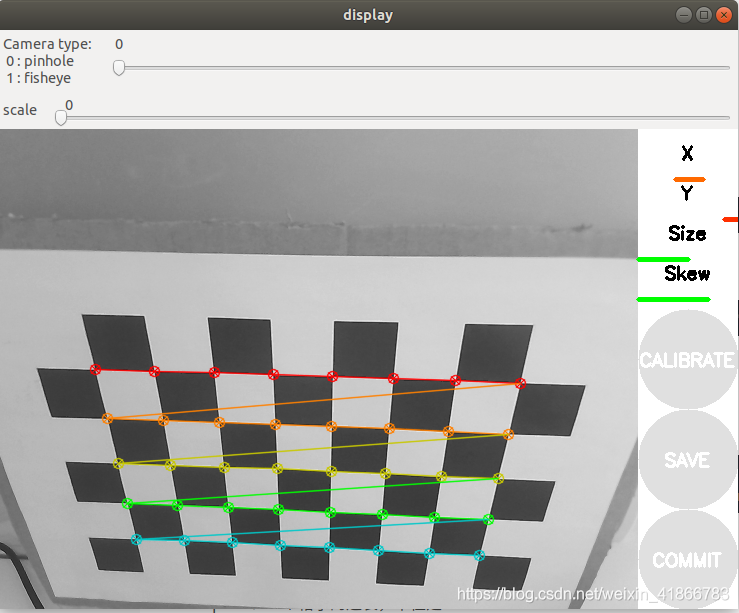The image size is (739, 613).
Task: Click the Size progress bar
Action: (664, 260)
